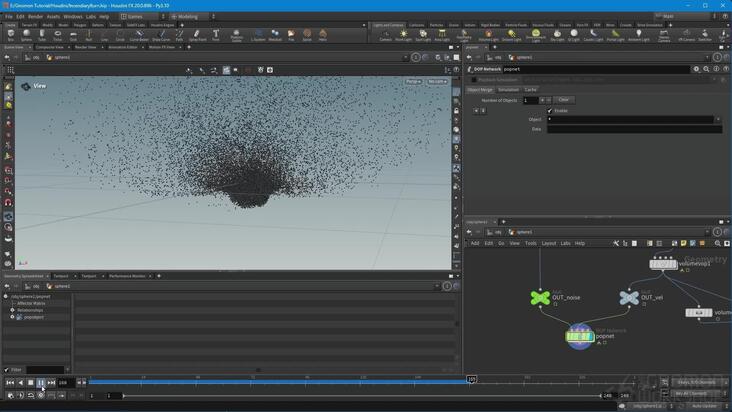Jump to the last frame
Screen dimensions: 732x412
click(x=51, y=383)
